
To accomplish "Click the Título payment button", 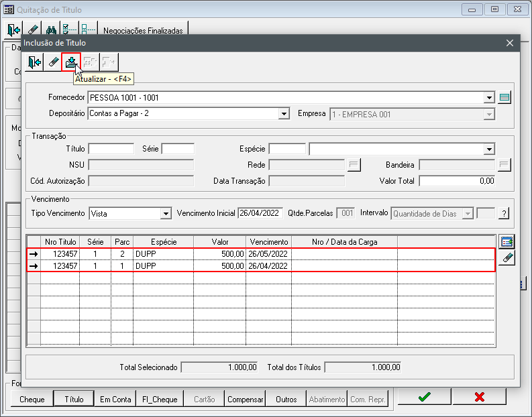I will (x=74, y=400).
